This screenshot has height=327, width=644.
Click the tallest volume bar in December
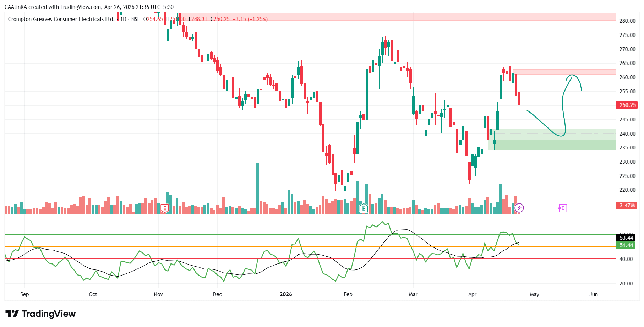(258, 188)
